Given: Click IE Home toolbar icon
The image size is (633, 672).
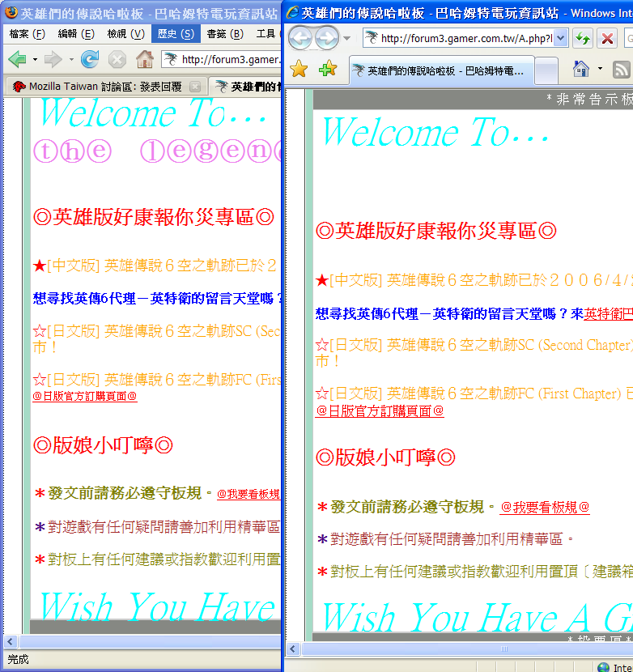Looking at the screenshot, I should (x=580, y=69).
